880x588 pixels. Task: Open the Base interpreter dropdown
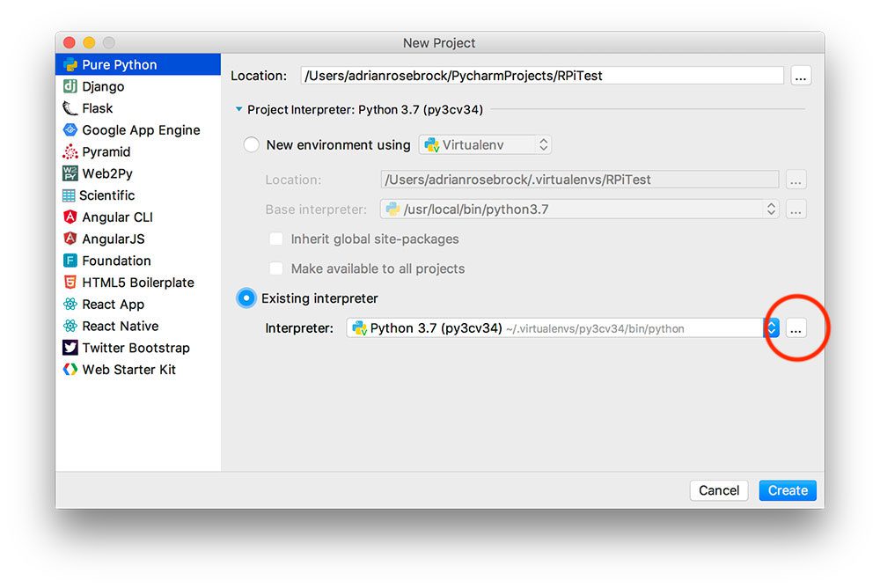point(579,209)
